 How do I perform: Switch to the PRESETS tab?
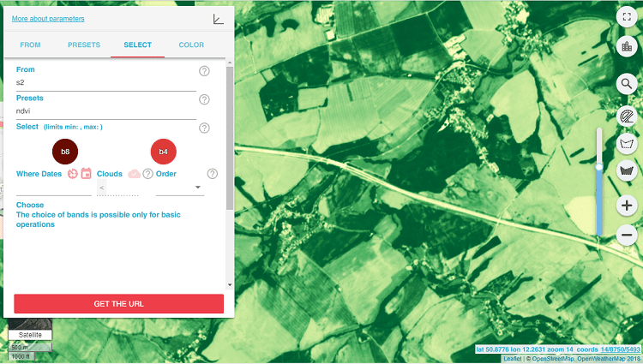coord(84,45)
